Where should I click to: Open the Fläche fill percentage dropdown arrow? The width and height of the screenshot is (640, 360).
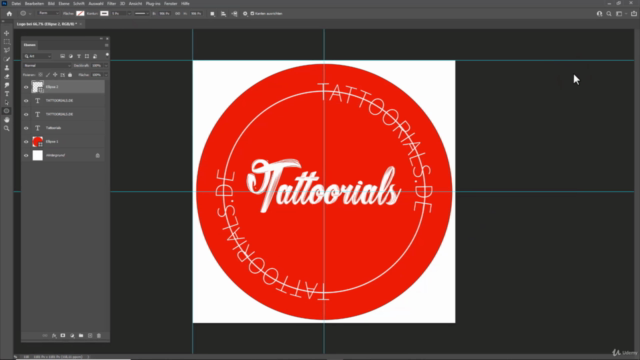click(x=106, y=75)
